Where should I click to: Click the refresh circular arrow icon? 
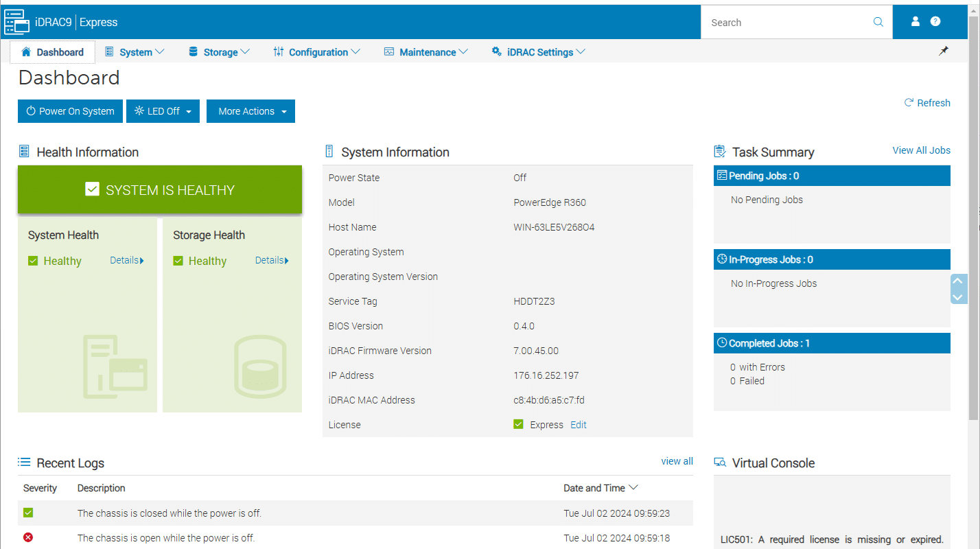pyautogui.click(x=909, y=102)
